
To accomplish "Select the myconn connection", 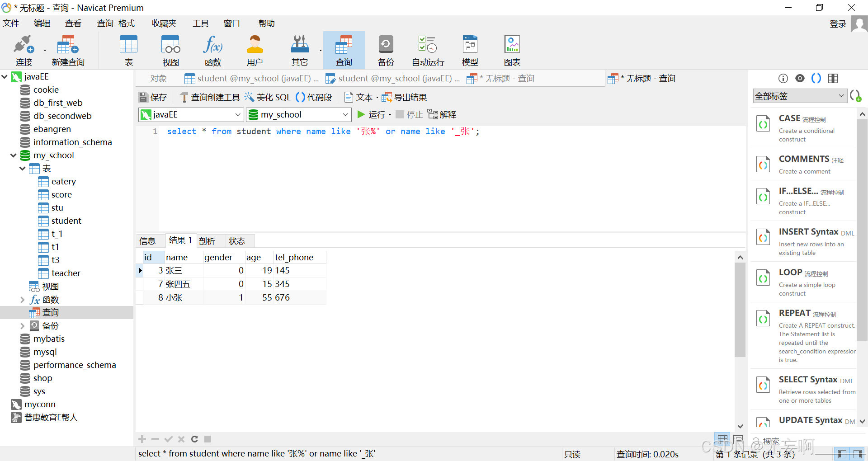I will pos(40,405).
